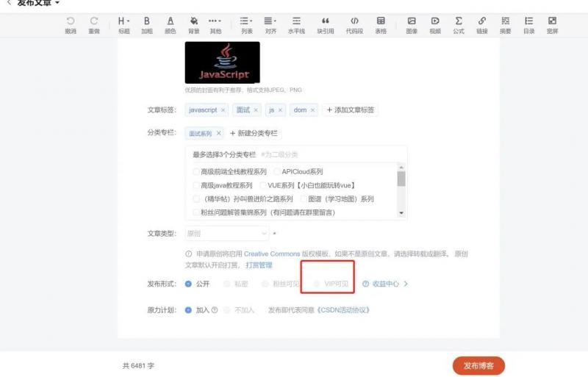
Task: Pick text color with 颜色 tool
Action: point(171,24)
